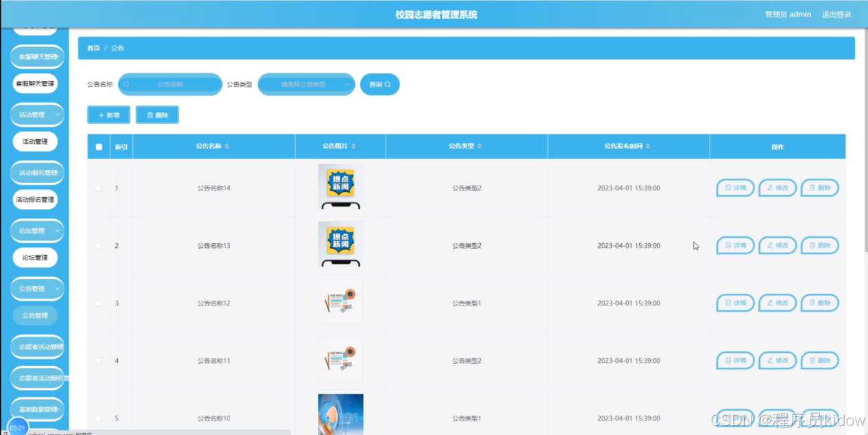Open the news thumbnail image for 公告名称11
The height and width of the screenshot is (435, 868).
coord(340,359)
